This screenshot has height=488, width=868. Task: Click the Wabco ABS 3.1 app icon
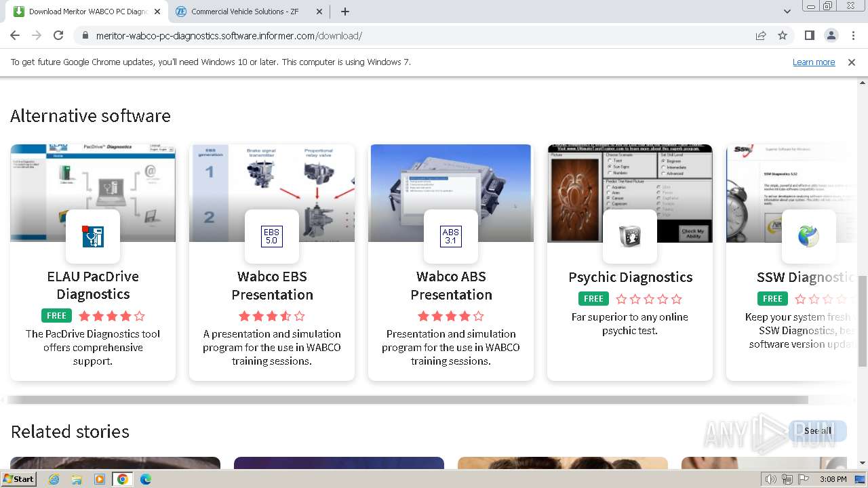coord(451,237)
